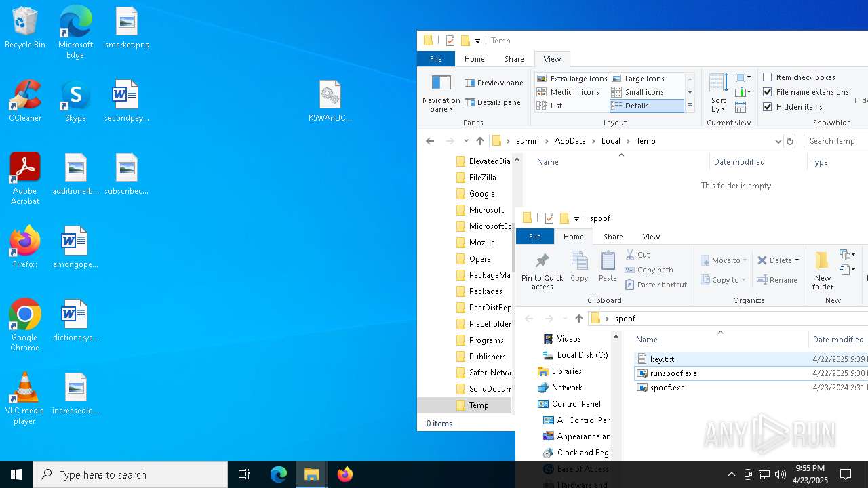Click Copy in spoof window ribbon
Screen dimensions: 868x488
click(x=579, y=266)
